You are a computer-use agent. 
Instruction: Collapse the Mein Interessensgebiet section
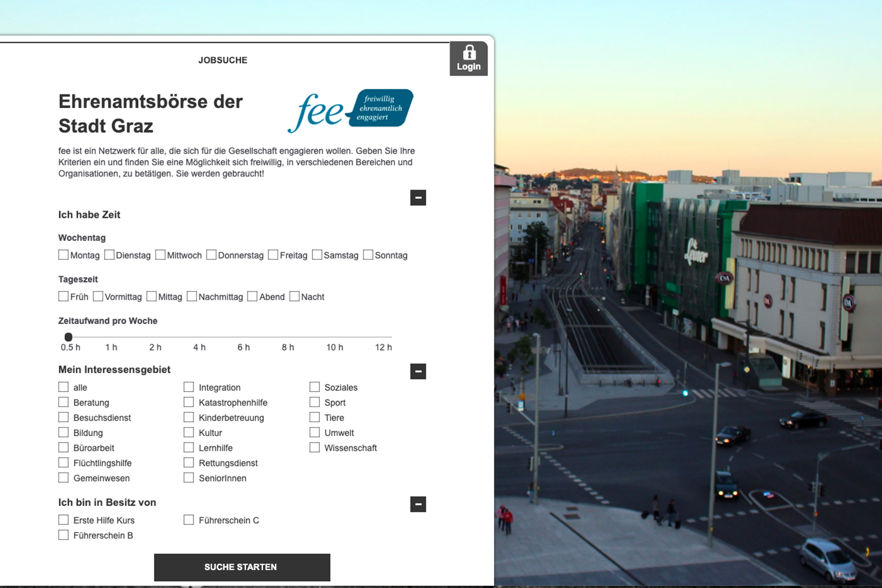[418, 371]
